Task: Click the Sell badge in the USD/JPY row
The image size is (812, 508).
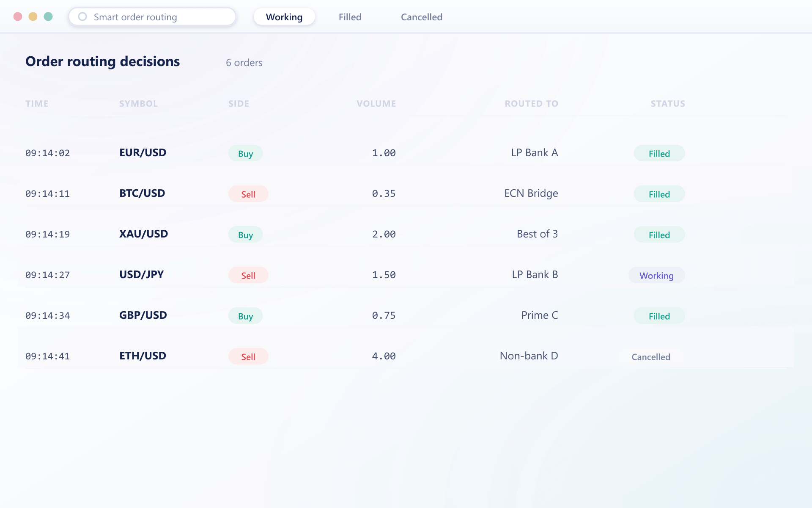Action: (x=248, y=275)
